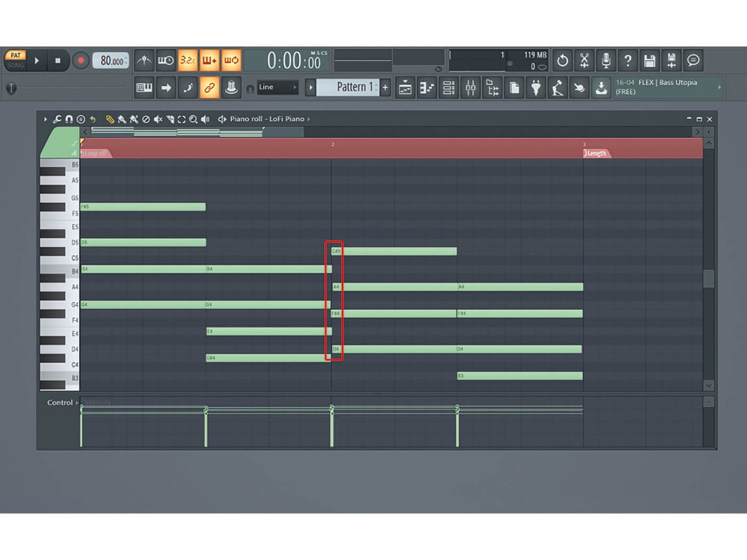
Task: Click the microphone icon for audio recording settings
Action: tap(607, 60)
